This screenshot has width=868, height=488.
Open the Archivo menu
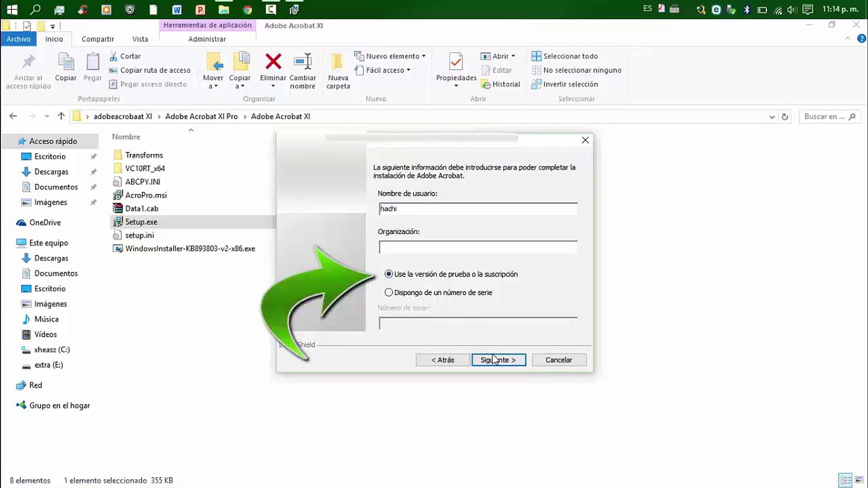pyautogui.click(x=19, y=39)
